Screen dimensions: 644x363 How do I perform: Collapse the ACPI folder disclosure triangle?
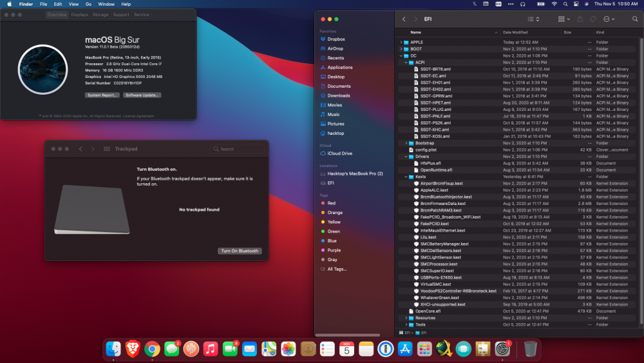pos(406,62)
